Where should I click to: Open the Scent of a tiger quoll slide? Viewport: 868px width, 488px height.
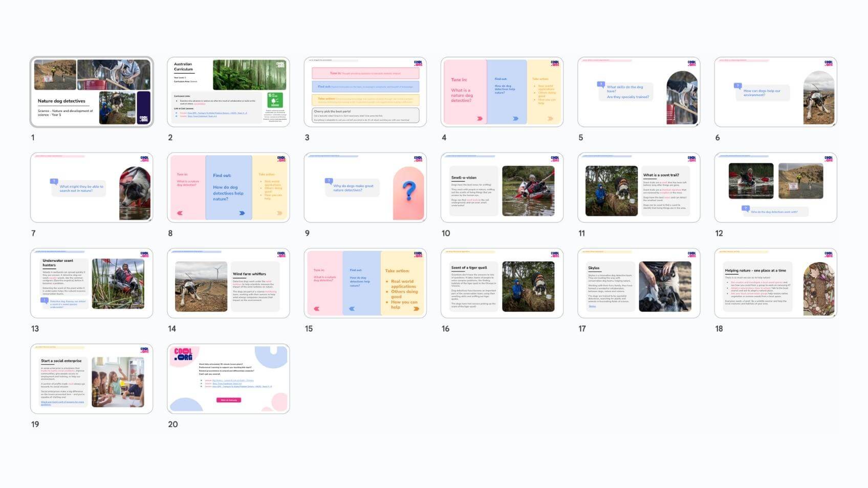502,283
